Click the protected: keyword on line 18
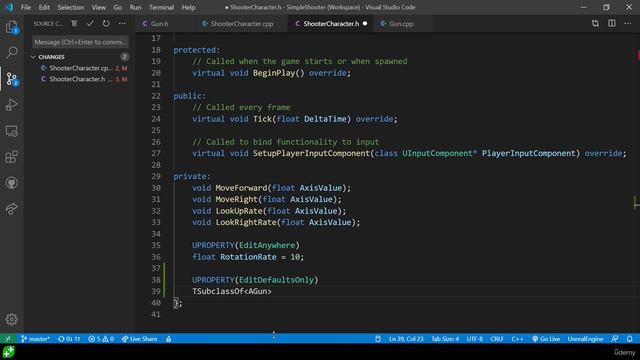 pos(197,50)
